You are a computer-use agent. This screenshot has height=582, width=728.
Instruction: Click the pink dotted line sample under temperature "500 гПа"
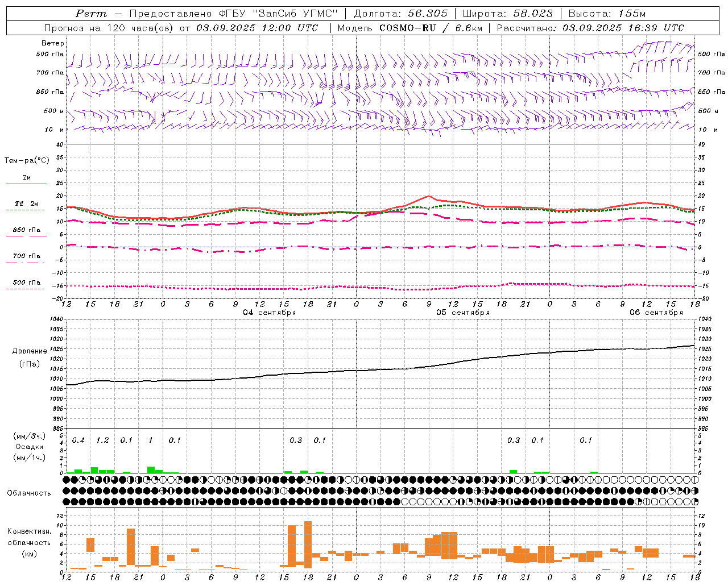tap(25, 289)
